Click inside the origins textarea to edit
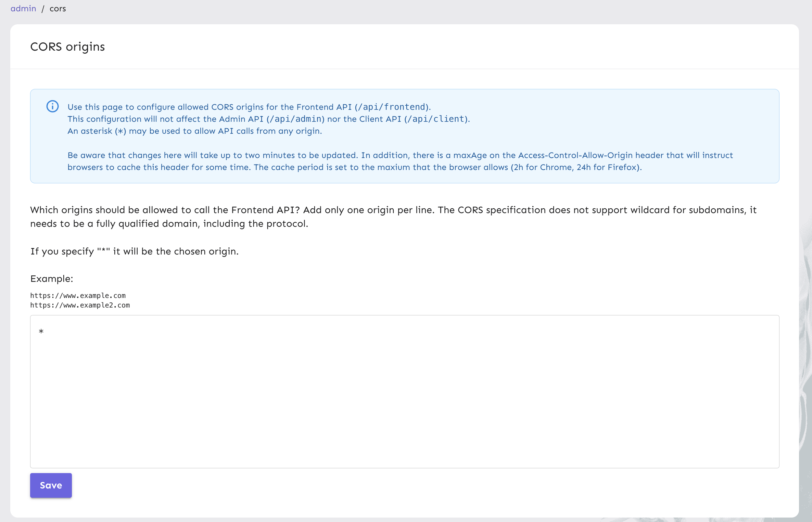The height and width of the screenshot is (522, 812). [405, 390]
